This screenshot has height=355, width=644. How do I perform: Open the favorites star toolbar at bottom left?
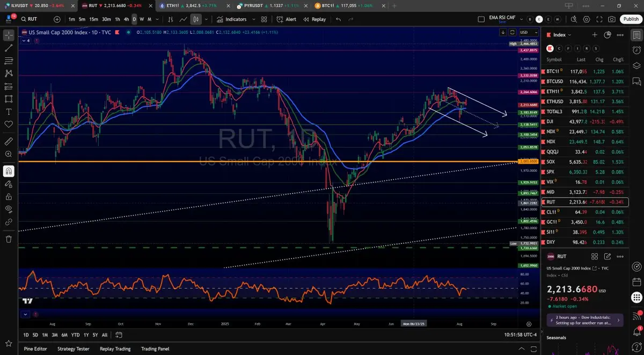coord(9,343)
